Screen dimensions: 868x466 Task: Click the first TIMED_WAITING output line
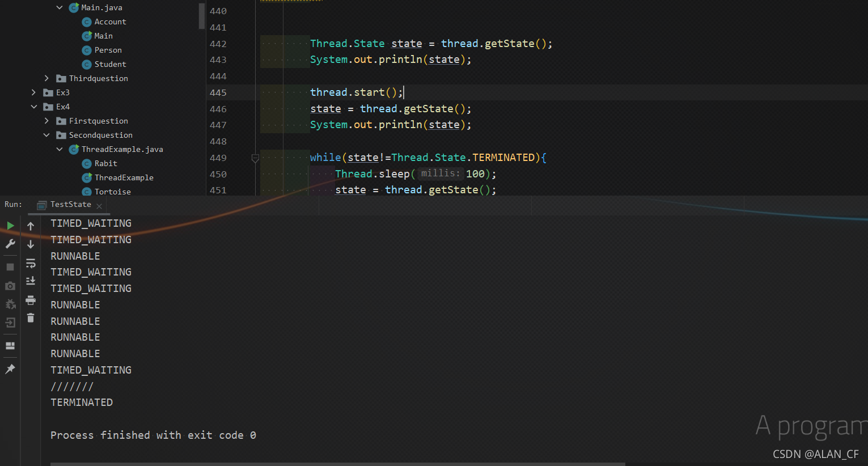91,223
